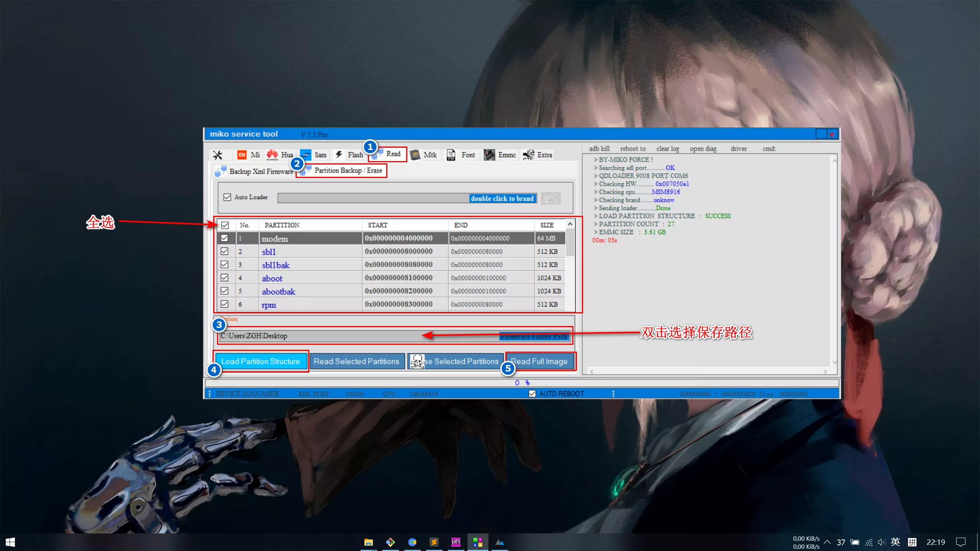
Task: Switch to the Sam (Samsung) tab
Action: [314, 155]
